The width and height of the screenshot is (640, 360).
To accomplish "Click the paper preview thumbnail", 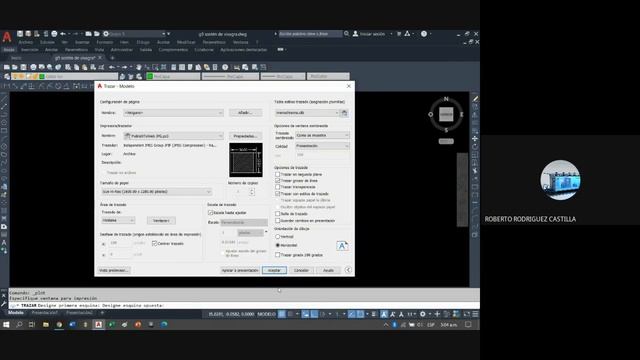I will click(246, 160).
